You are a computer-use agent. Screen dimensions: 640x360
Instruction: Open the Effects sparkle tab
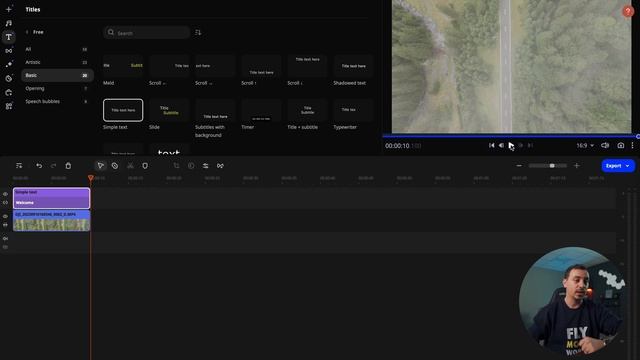[9, 64]
